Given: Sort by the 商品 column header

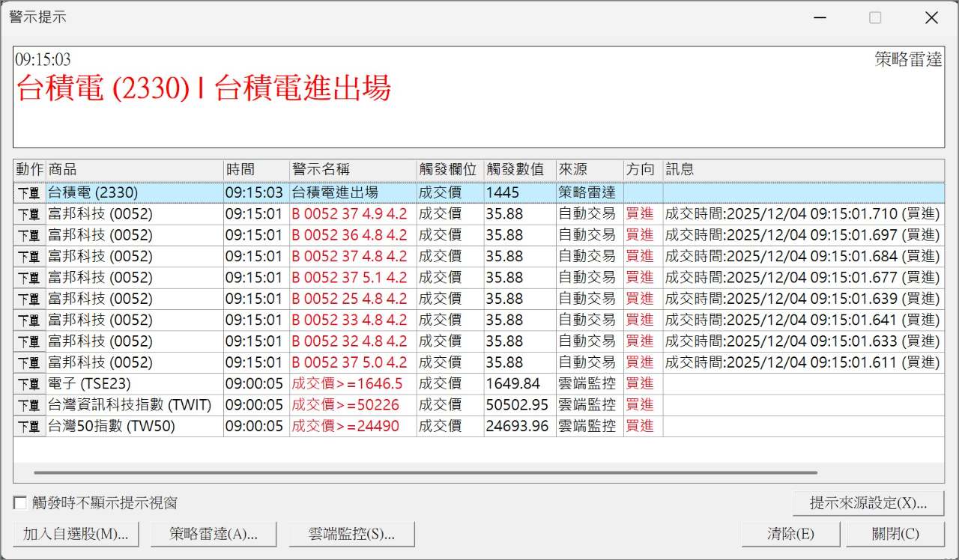Looking at the screenshot, I should [135, 170].
